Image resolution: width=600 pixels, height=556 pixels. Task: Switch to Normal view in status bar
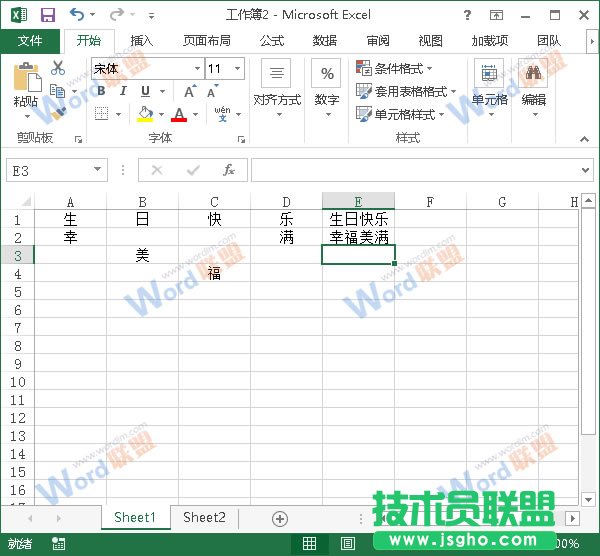(310, 543)
